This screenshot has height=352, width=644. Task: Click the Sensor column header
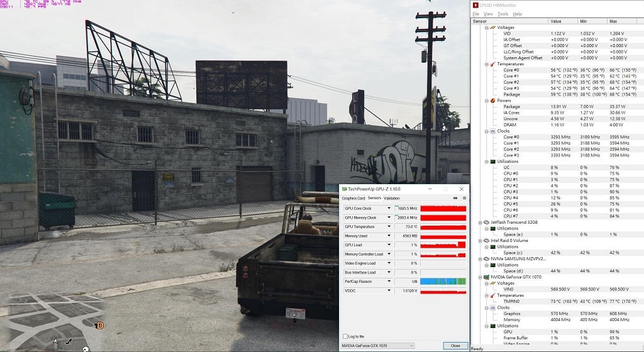(x=509, y=21)
